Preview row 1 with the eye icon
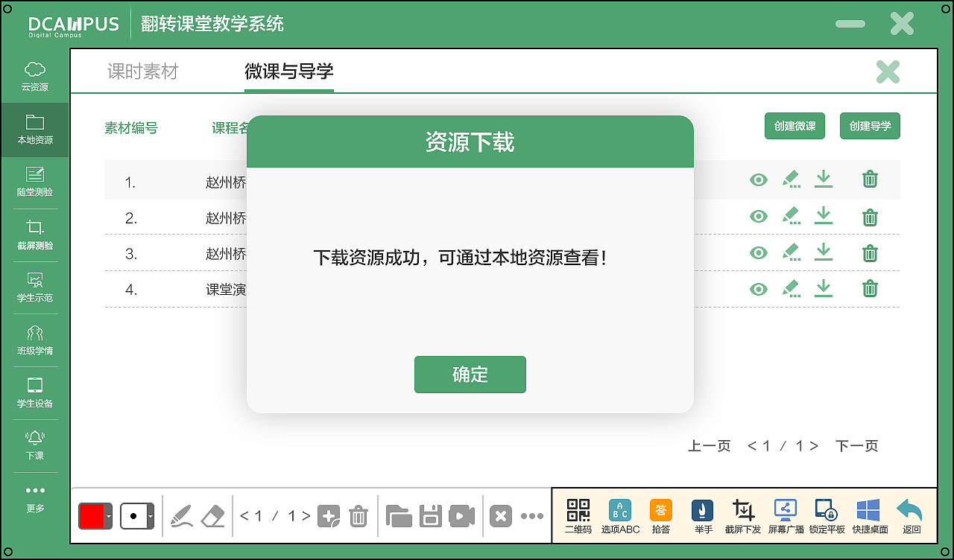This screenshot has width=954, height=560. (759, 179)
